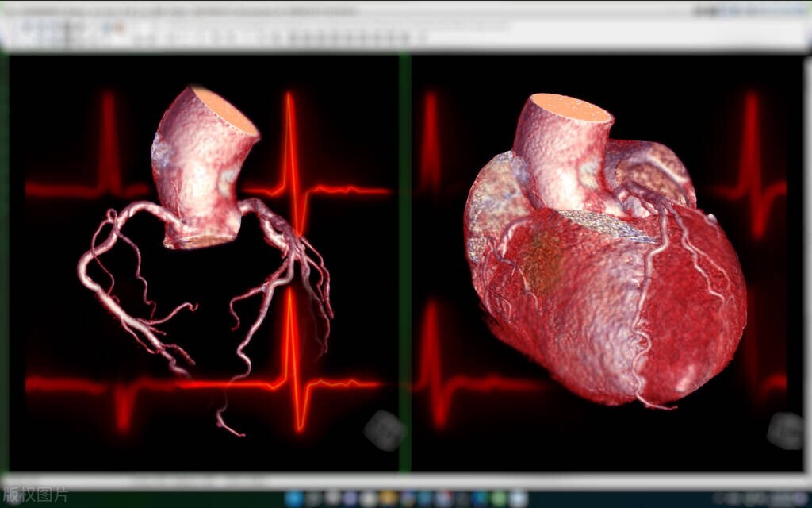Open the light blue icon right of green taskbar icon

pos(517,498)
